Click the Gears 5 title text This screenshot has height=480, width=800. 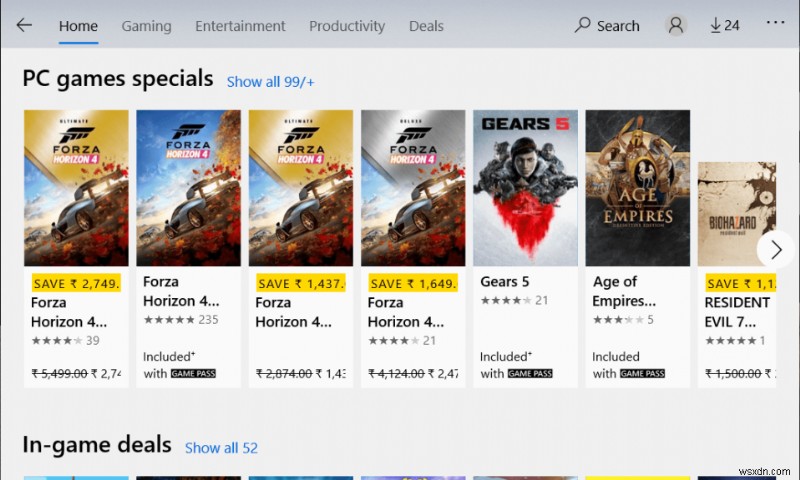point(505,282)
